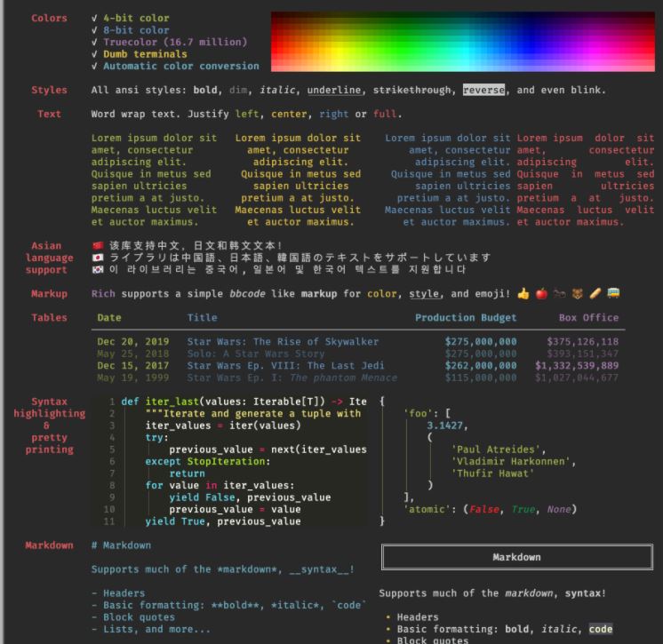Click '- Lists, and more...' markdown line
The image size is (663, 644).
pos(151,629)
